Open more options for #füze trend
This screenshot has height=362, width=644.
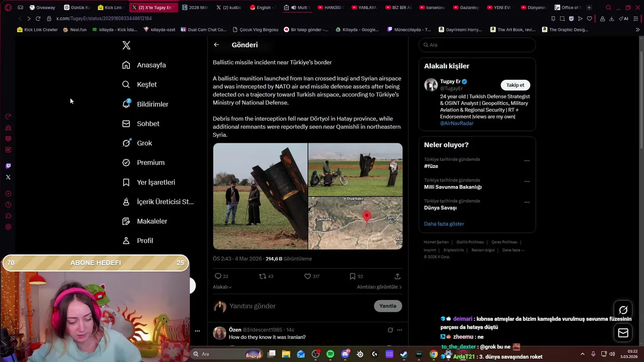tap(527, 161)
